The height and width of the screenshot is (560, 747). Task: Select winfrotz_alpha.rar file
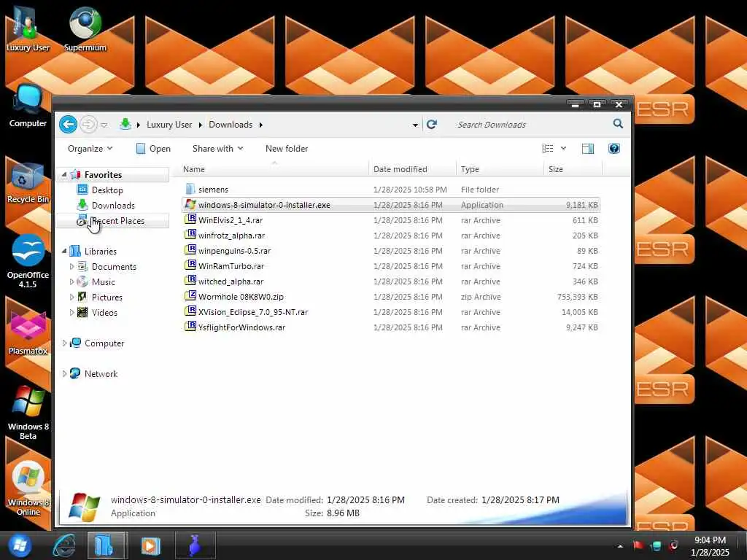click(391, 236)
